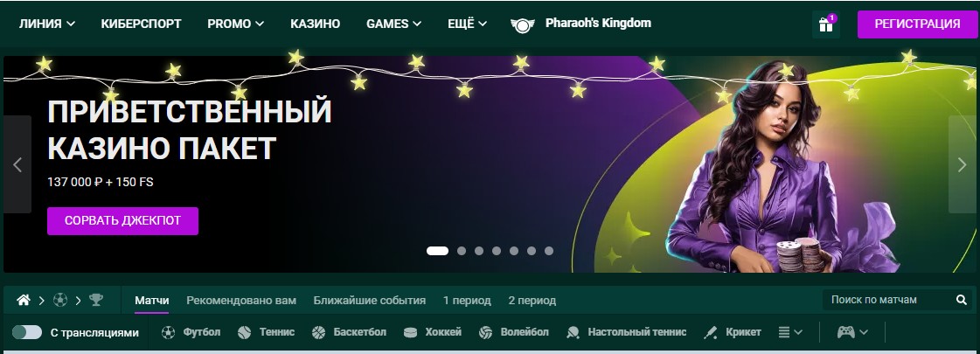The height and width of the screenshot is (354, 980).
Task: Select the Cricket sport filter
Action: (732, 332)
